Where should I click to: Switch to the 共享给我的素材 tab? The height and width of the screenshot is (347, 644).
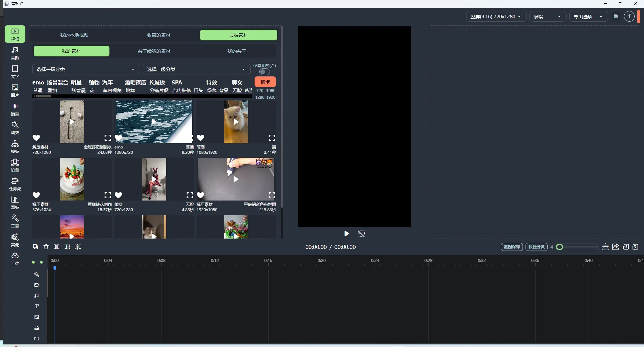pos(154,51)
